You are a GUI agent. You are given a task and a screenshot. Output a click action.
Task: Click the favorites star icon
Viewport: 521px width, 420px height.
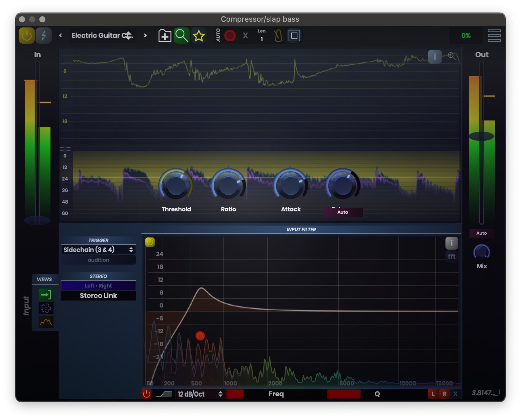[x=199, y=35]
